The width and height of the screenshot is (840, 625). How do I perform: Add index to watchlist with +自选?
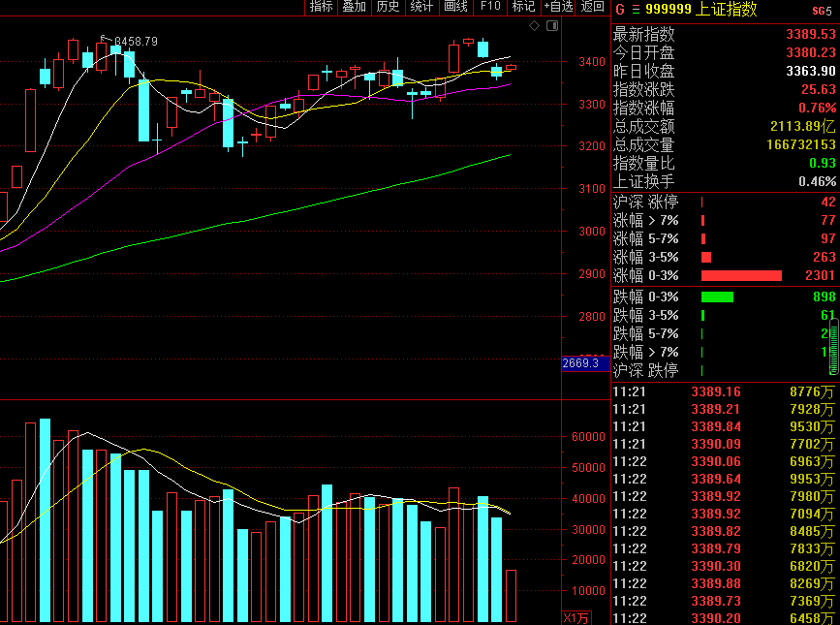pyautogui.click(x=558, y=7)
